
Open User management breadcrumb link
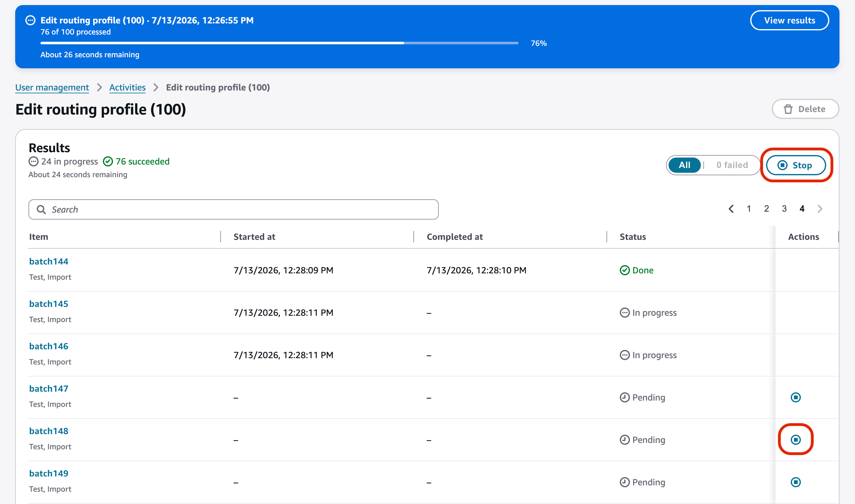(x=52, y=88)
